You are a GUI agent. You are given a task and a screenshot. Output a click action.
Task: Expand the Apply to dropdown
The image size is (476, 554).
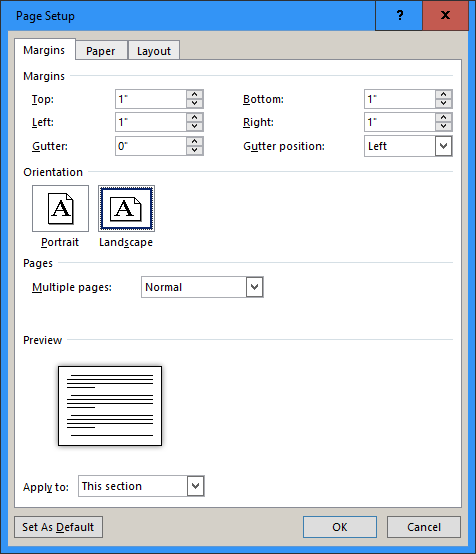point(195,486)
